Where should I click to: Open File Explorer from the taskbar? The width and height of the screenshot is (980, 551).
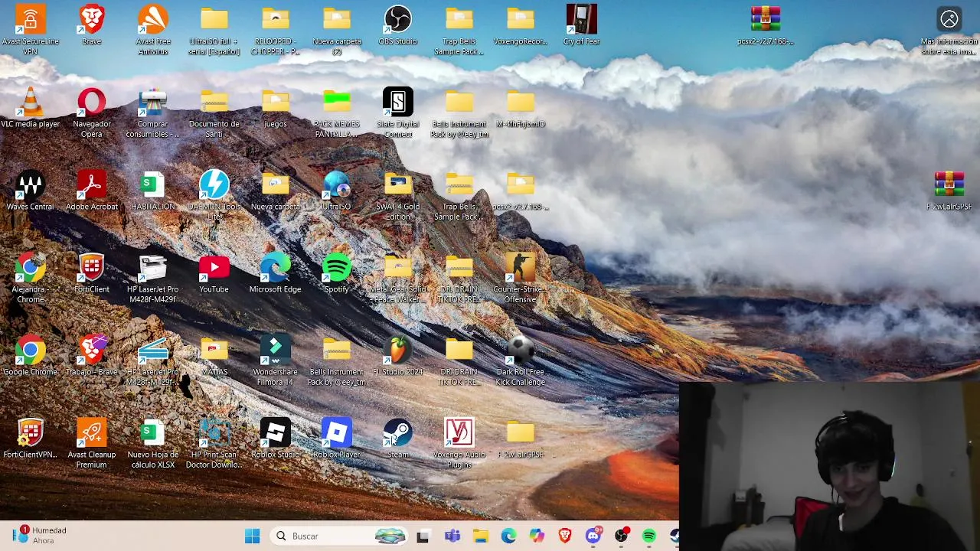coord(481,536)
